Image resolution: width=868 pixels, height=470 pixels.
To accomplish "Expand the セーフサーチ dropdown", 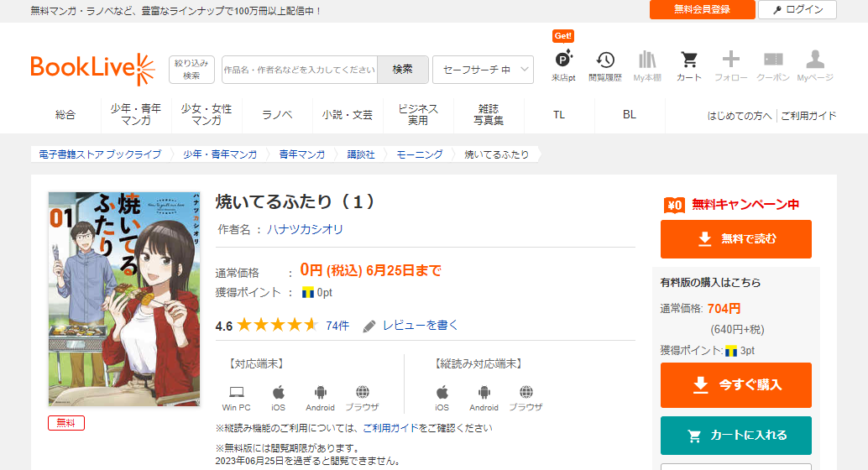I will pos(483,70).
